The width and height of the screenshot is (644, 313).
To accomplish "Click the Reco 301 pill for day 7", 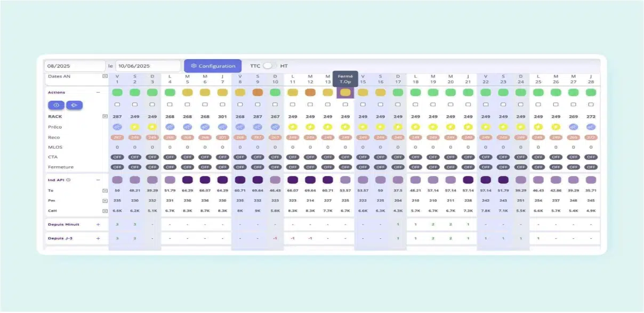I will coord(222,137).
